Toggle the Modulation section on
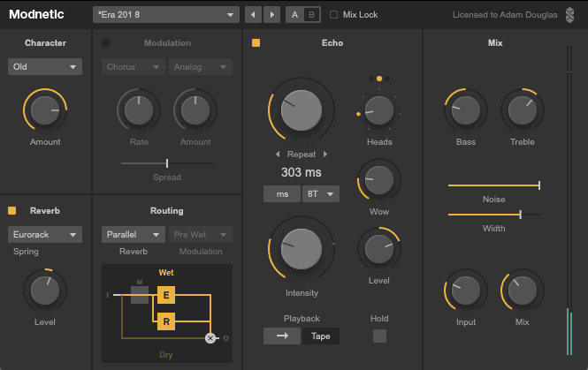 click(106, 42)
